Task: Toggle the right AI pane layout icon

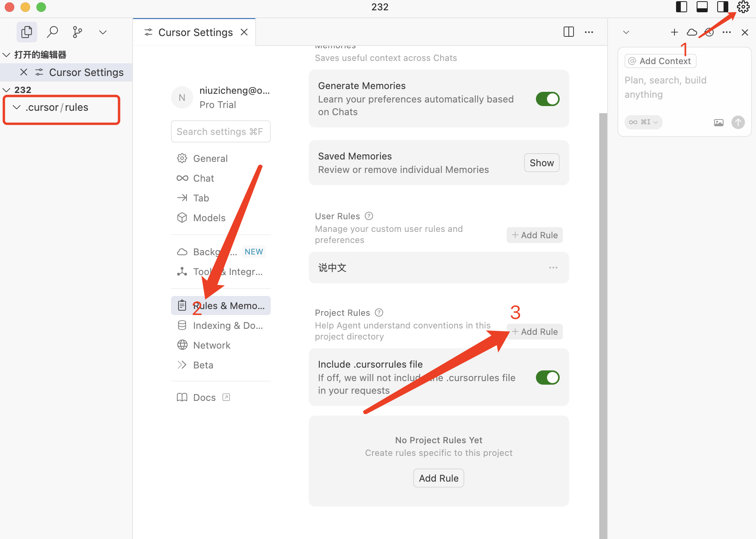Action: (723, 7)
